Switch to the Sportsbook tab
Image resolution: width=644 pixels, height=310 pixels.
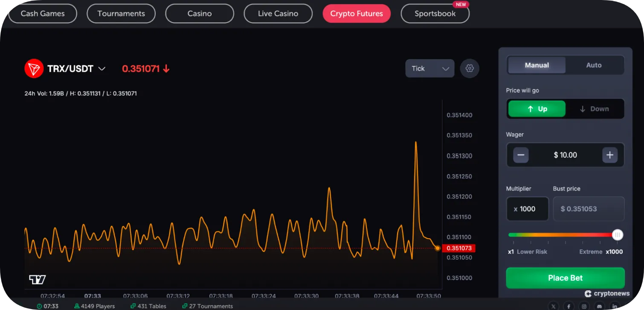pyautogui.click(x=435, y=13)
